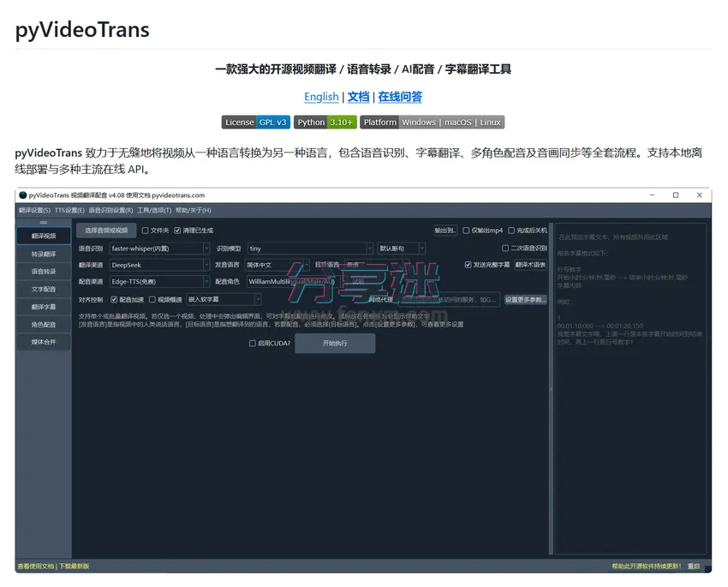Click the 开始执行 button
The width and height of the screenshot is (728, 587).
335,343
